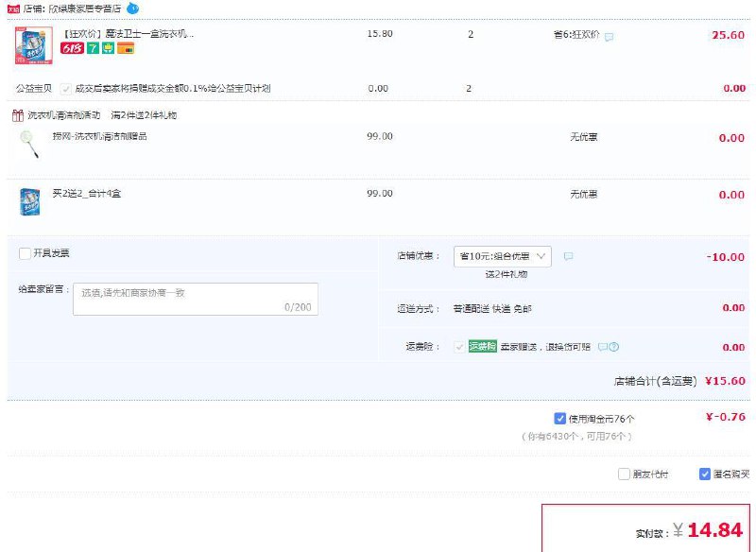The height and width of the screenshot is (552, 756).
Task: Click the green 7-day return badge
Action: pos(93,48)
